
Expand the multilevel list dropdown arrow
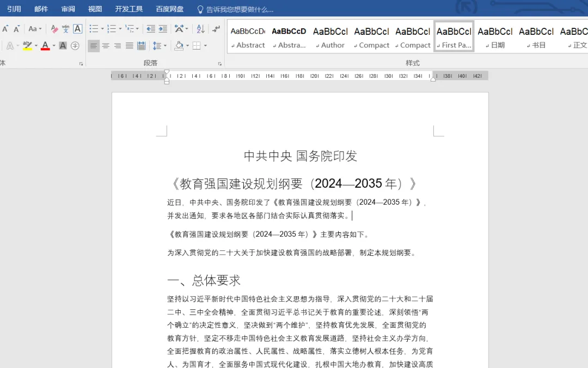pyautogui.click(x=138, y=29)
